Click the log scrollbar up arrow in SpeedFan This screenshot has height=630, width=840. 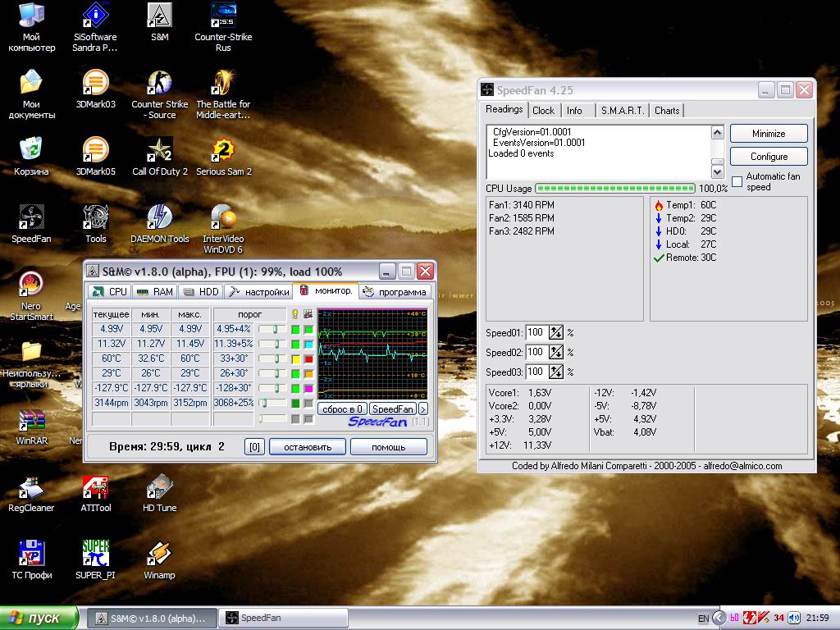tap(717, 132)
